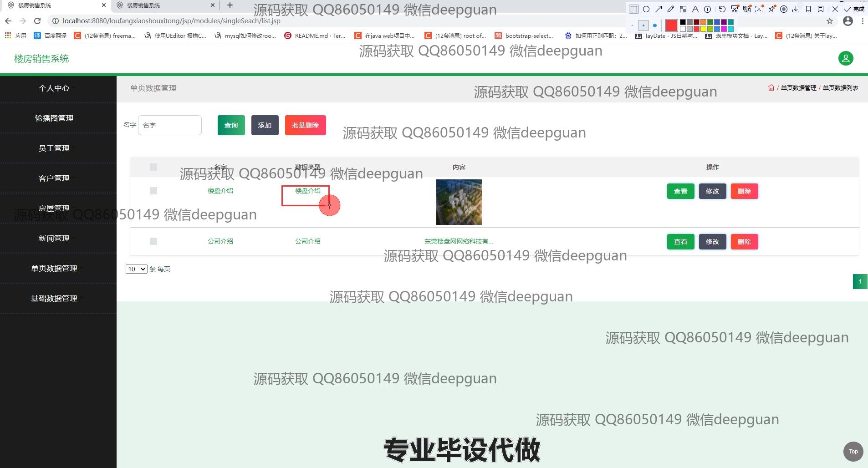Toggle the select-all header checkbox
Screen dimensions: 868x468
coord(153,167)
